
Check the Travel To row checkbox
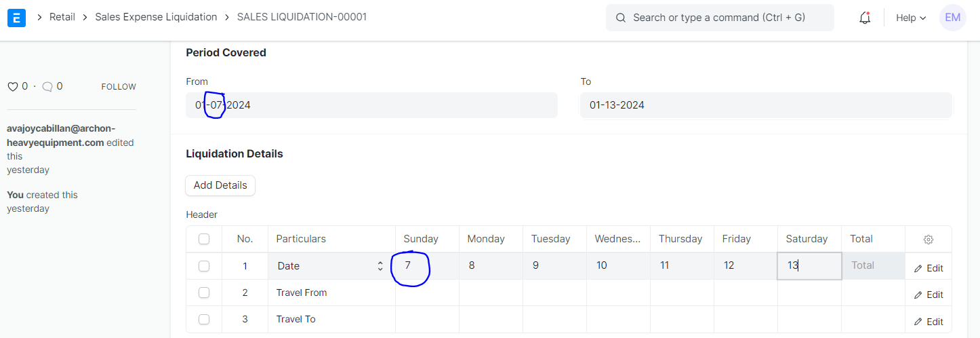click(x=204, y=319)
